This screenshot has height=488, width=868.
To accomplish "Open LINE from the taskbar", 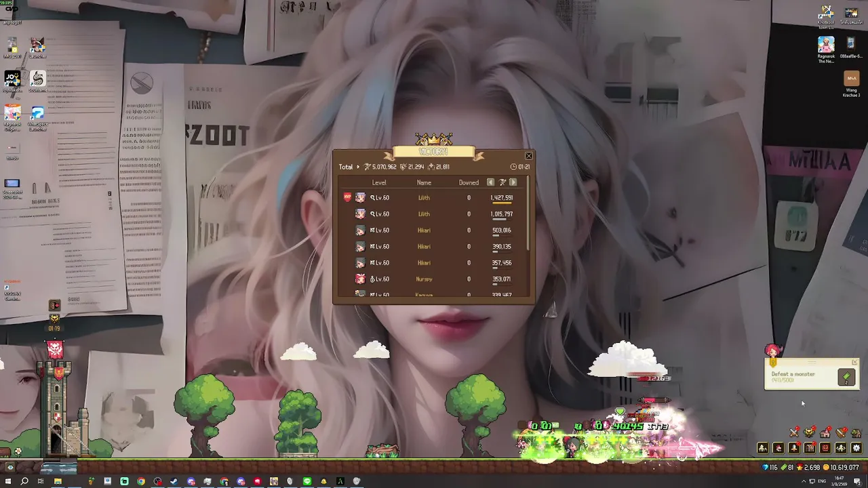I will pyautogui.click(x=307, y=481).
